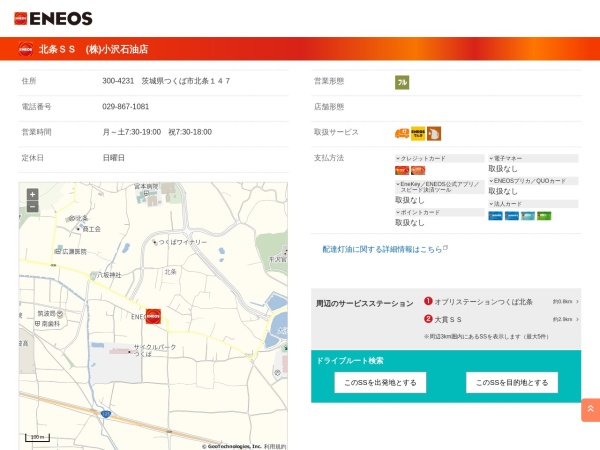Screen dimensions: 600x450
Task: Click the first blue corporate card icon
Action: point(495,216)
